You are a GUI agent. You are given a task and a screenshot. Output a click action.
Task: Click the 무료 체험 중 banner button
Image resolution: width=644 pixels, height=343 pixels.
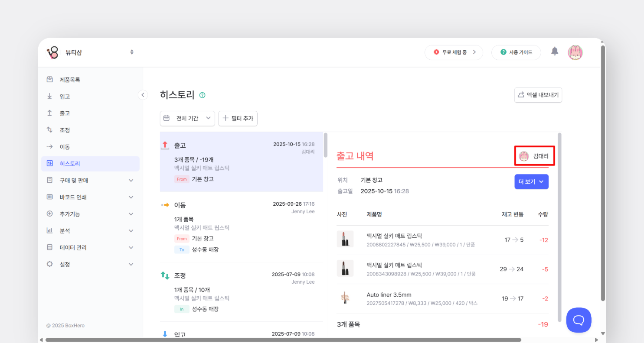[454, 52]
